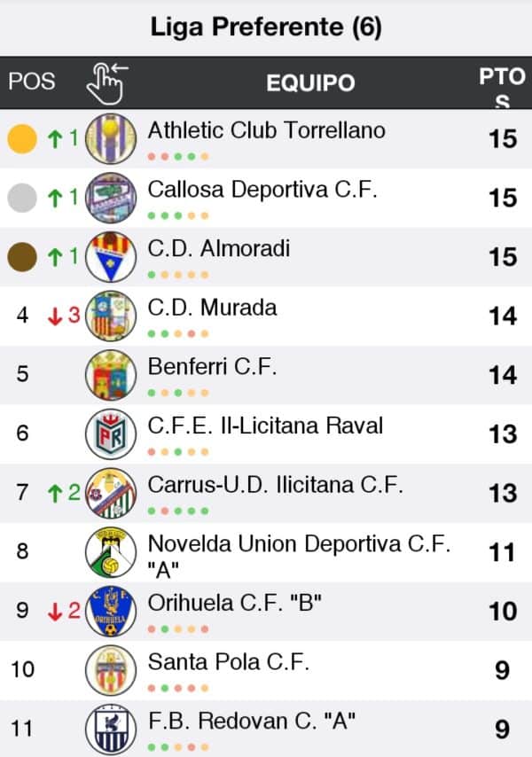Open the Liga Preferente (6) title
532x757 pixels.
click(266, 27)
